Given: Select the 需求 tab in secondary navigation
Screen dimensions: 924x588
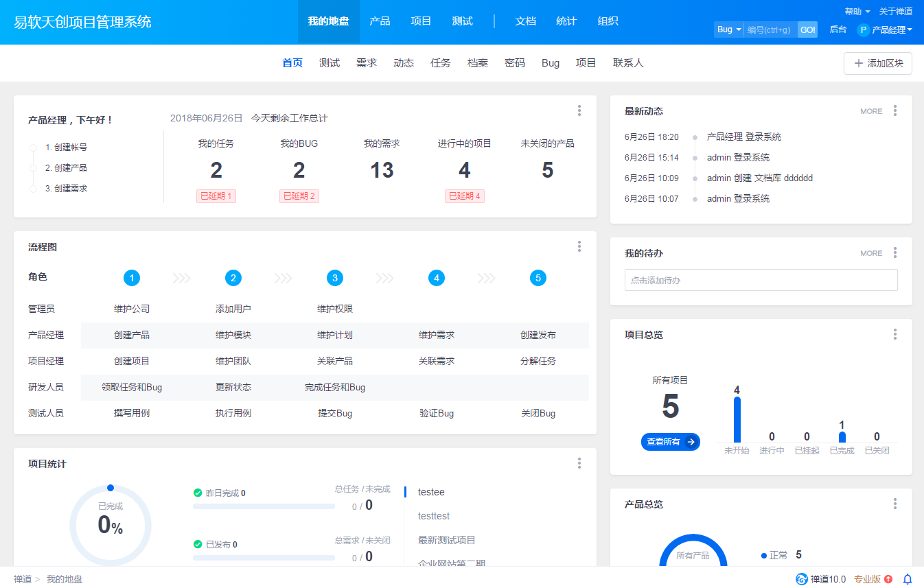Looking at the screenshot, I should point(367,62).
